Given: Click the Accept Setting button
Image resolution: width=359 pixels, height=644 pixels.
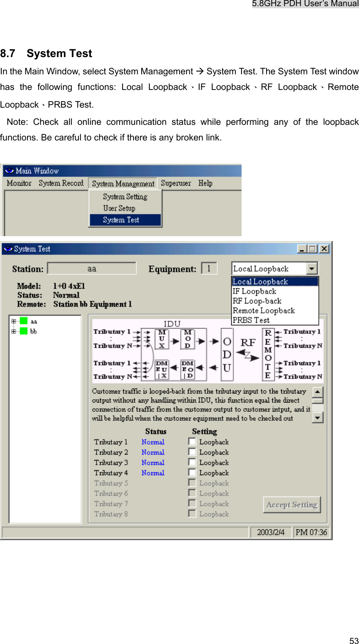Looking at the screenshot, I should [x=292, y=505].
